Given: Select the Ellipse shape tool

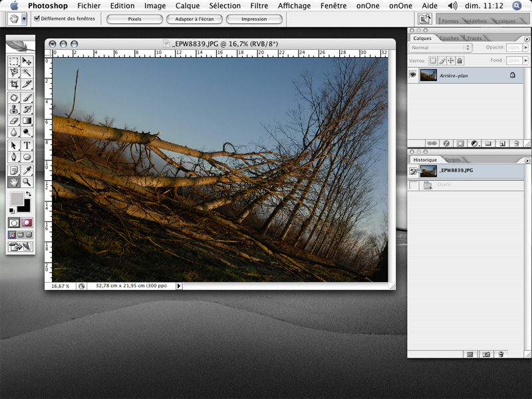Looking at the screenshot, I should click(27, 157).
